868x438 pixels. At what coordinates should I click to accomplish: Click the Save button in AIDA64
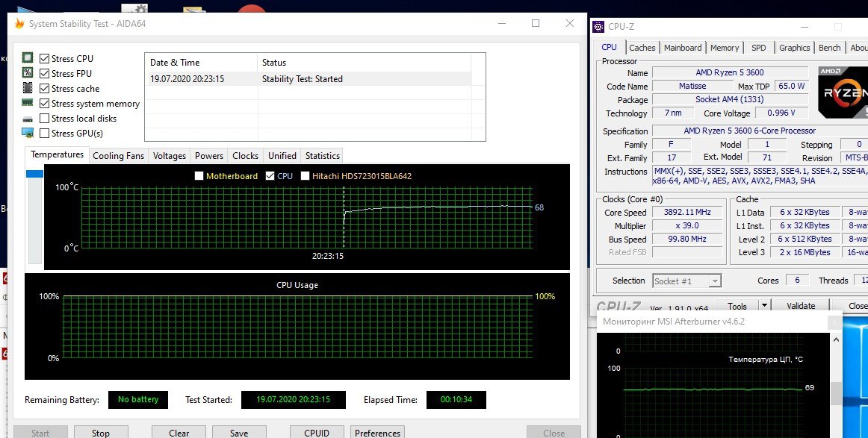coord(239,433)
